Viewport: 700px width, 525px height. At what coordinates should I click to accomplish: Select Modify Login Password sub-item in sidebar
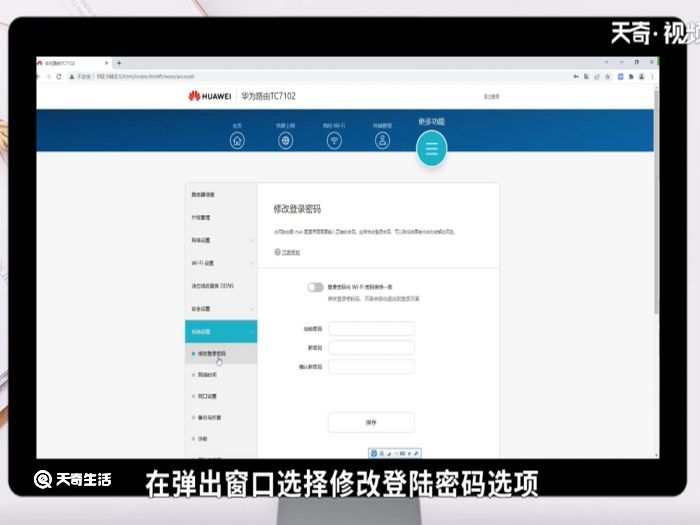pyautogui.click(x=221, y=354)
